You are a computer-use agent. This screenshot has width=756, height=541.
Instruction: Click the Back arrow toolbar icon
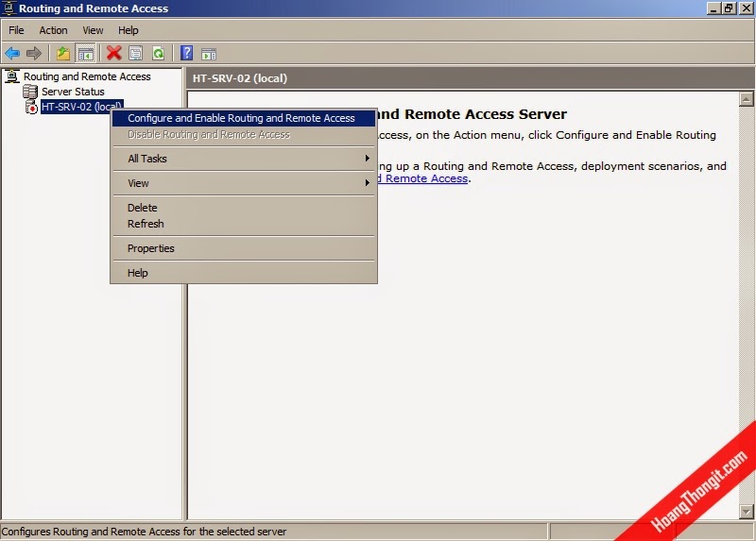12,53
